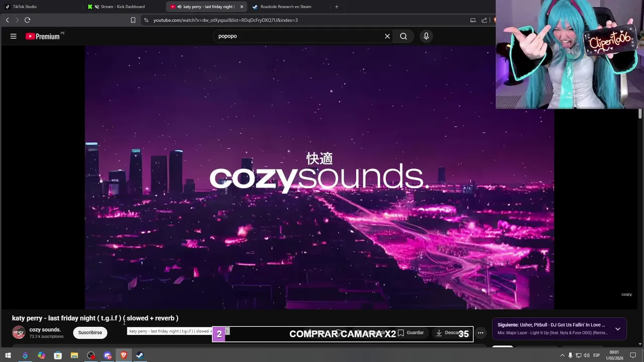Click the search magnifier button
644x362 pixels.
click(404, 36)
